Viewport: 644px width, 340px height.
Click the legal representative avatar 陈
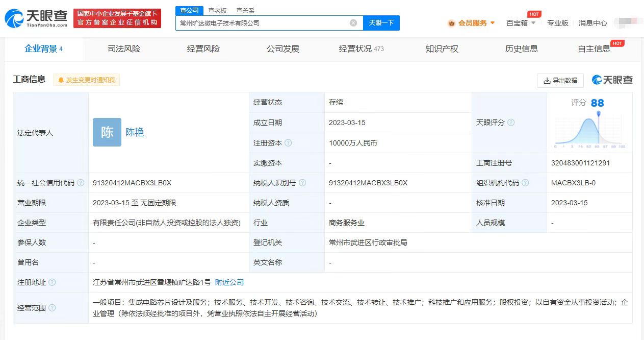(106, 132)
